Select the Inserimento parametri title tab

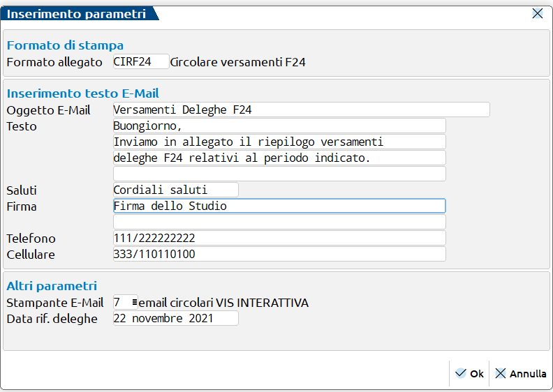coord(77,13)
